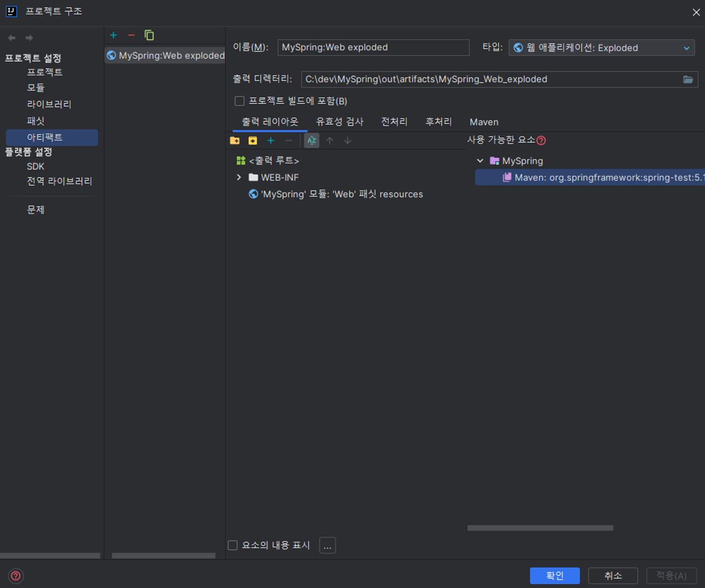The image size is (705, 588).
Task: Select MySpring:Web exploded artifact in list
Action: point(165,55)
